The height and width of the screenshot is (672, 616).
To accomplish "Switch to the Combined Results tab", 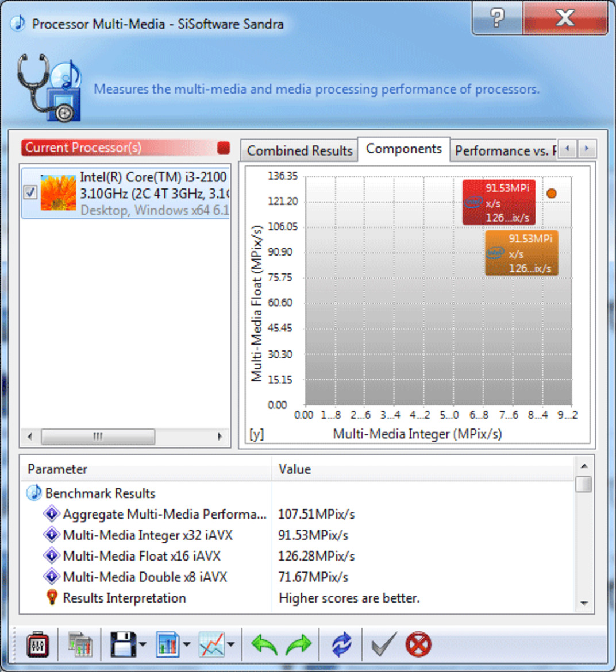I will point(299,151).
